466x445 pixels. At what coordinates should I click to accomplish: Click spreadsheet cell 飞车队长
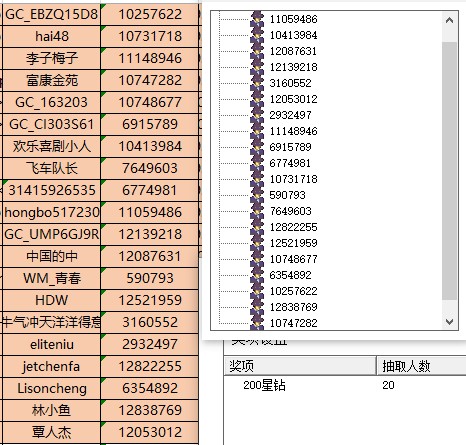[x=51, y=168]
